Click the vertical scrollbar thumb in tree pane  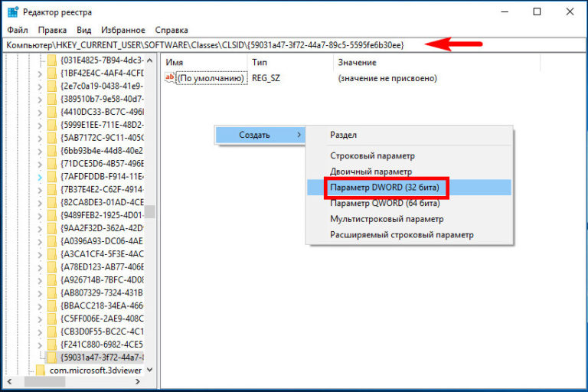coord(150,211)
